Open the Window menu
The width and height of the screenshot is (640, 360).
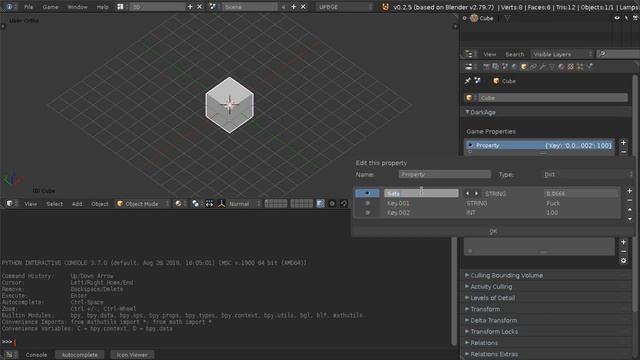[x=77, y=7]
